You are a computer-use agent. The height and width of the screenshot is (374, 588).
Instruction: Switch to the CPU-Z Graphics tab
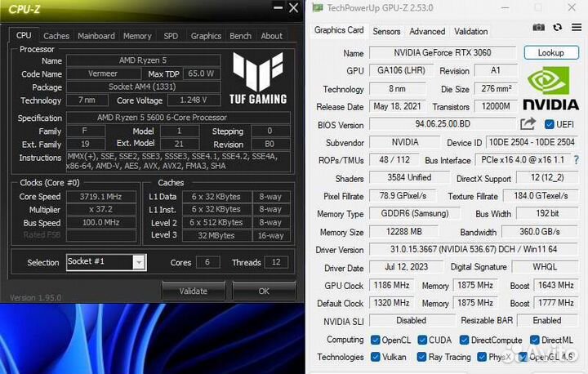pyautogui.click(x=206, y=36)
